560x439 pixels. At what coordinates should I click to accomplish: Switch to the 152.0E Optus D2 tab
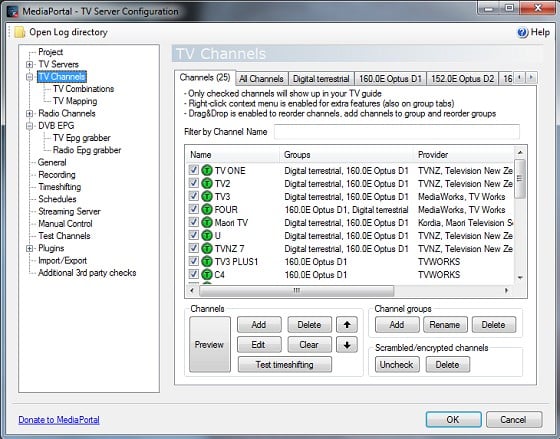click(x=462, y=79)
